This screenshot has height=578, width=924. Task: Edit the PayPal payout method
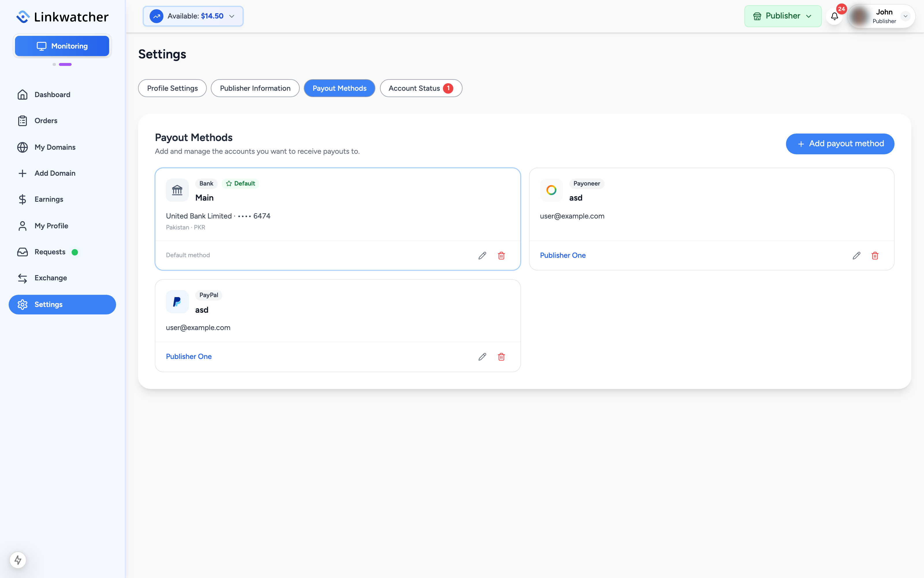point(482,357)
